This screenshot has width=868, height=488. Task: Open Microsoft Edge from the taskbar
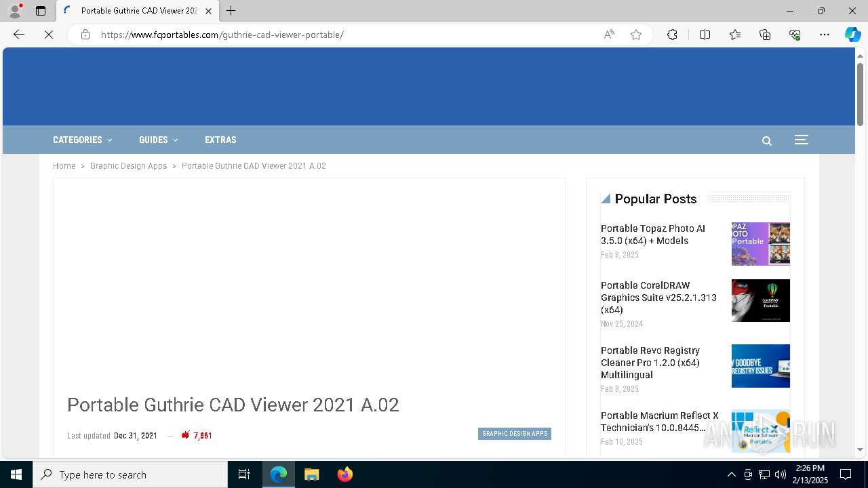[279, 474]
